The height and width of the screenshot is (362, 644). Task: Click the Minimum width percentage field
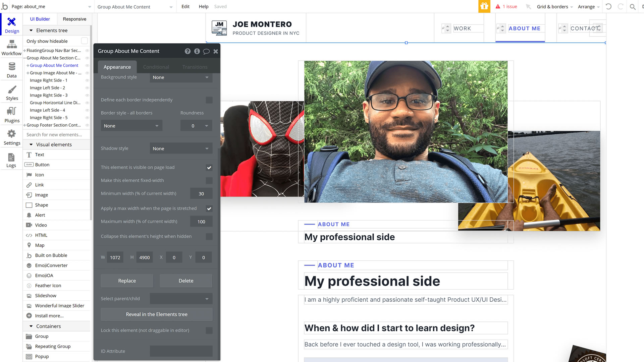pos(201,194)
